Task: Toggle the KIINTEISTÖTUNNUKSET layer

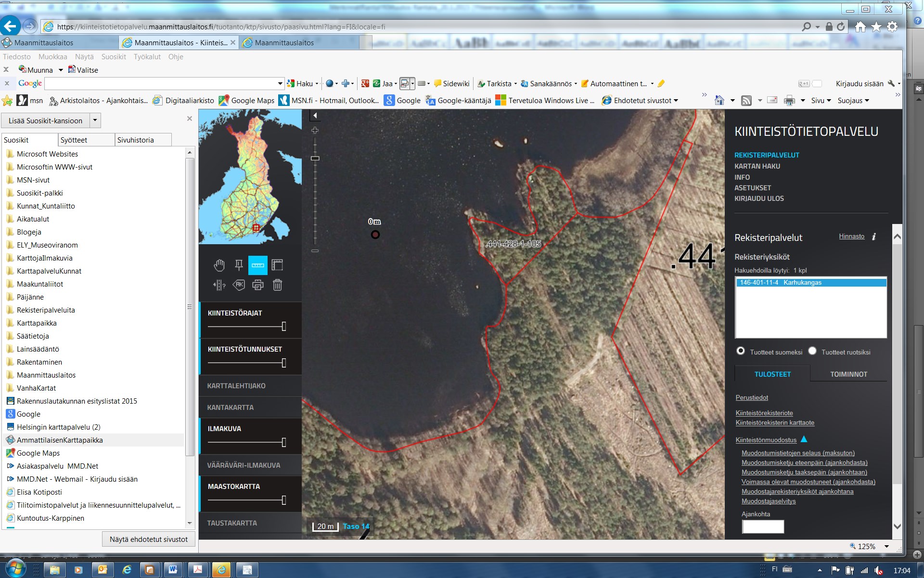Action: tap(245, 349)
